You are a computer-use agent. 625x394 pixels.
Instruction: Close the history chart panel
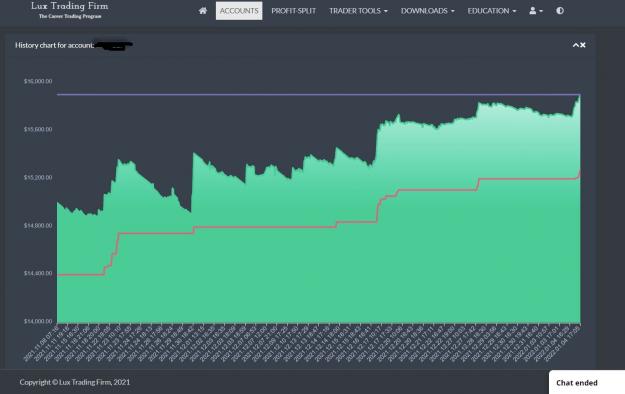click(583, 45)
